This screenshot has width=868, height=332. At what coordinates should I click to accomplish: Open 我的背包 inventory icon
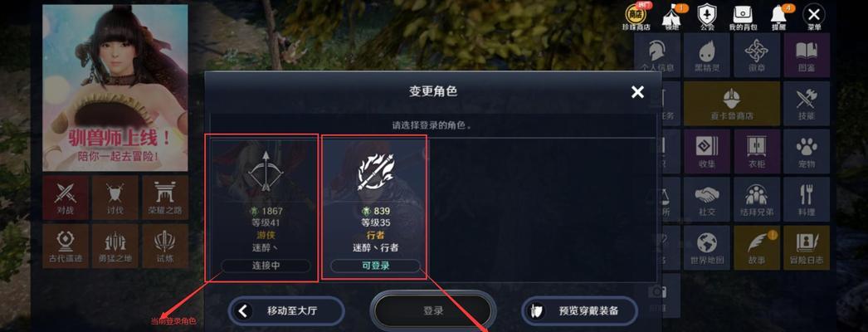(743, 17)
